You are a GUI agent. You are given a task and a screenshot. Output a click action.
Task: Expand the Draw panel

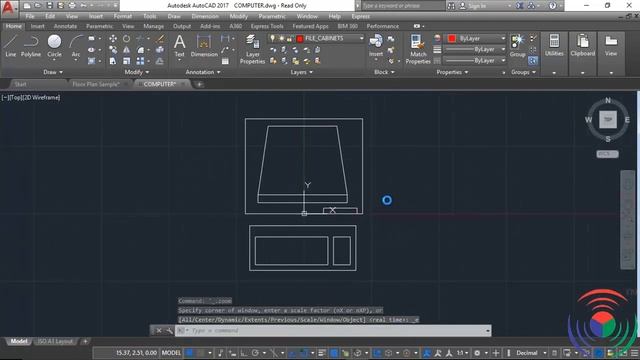point(53,72)
